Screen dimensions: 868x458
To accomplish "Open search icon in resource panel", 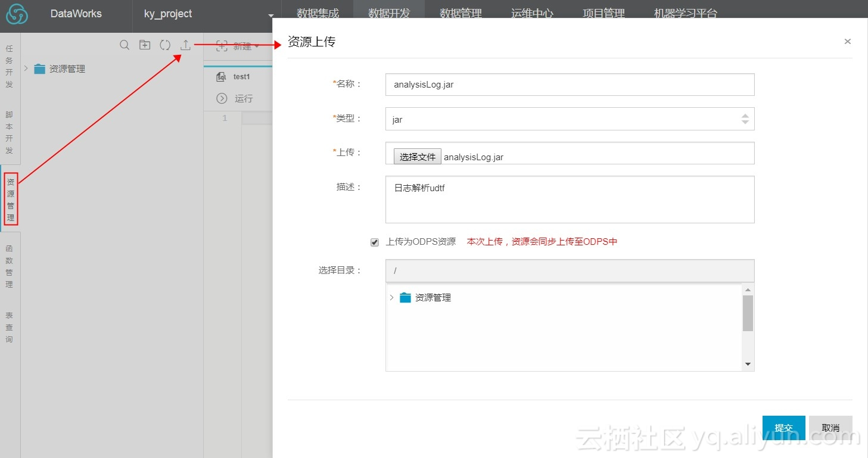I will [x=125, y=45].
